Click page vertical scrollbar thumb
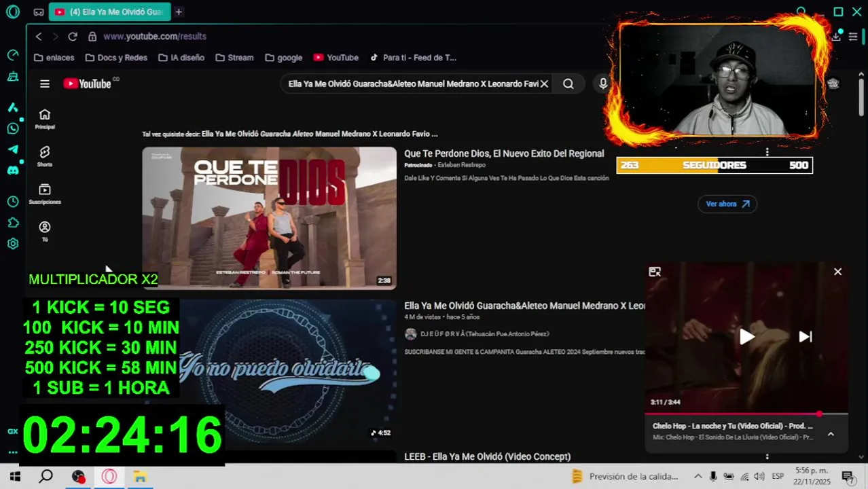868x489 pixels. click(x=861, y=98)
